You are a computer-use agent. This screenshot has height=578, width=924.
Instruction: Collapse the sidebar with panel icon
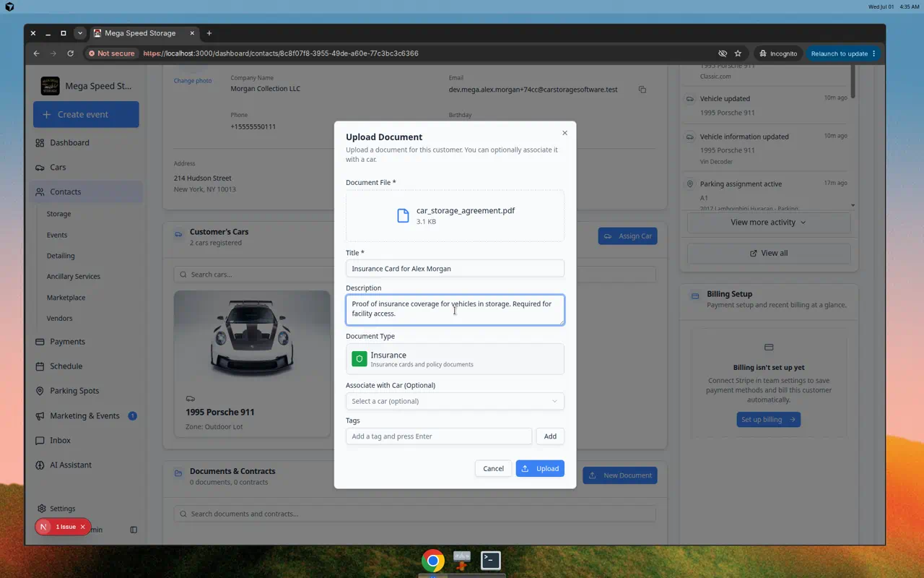[x=134, y=530]
